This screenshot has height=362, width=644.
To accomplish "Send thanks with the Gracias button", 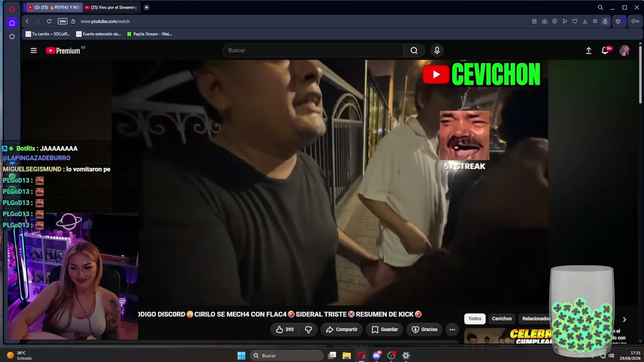I will (425, 329).
